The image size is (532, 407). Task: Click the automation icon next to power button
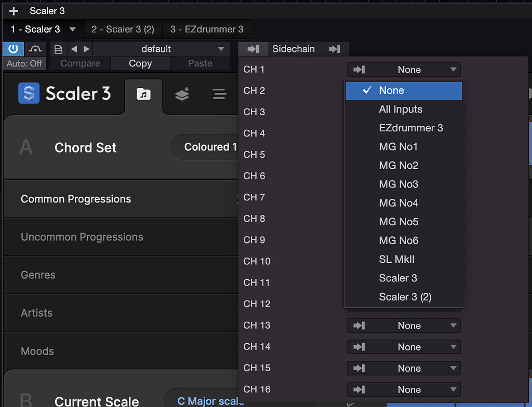[34, 48]
